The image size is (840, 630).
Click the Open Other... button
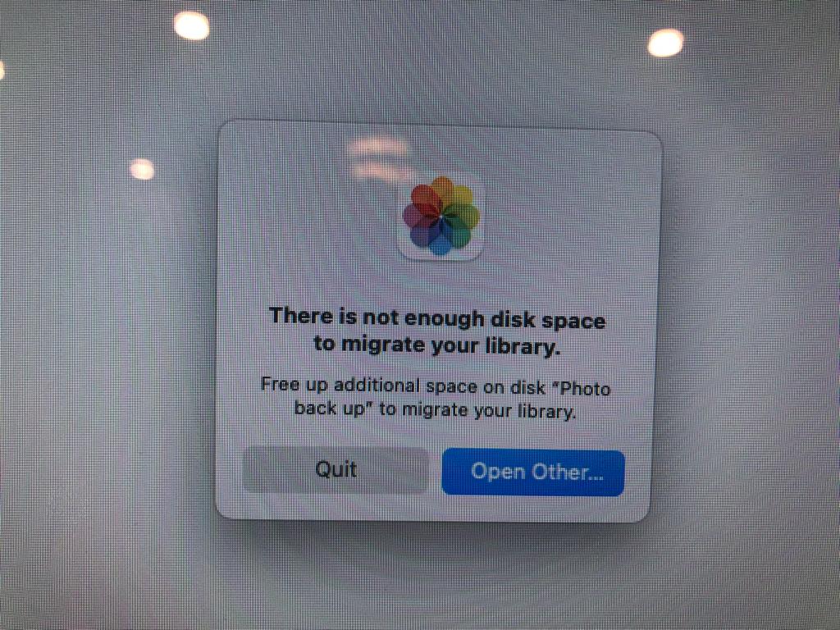coord(533,472)
